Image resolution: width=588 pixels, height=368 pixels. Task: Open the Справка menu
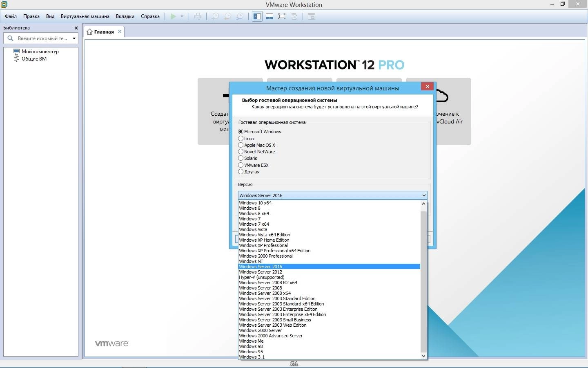(150, 16)
